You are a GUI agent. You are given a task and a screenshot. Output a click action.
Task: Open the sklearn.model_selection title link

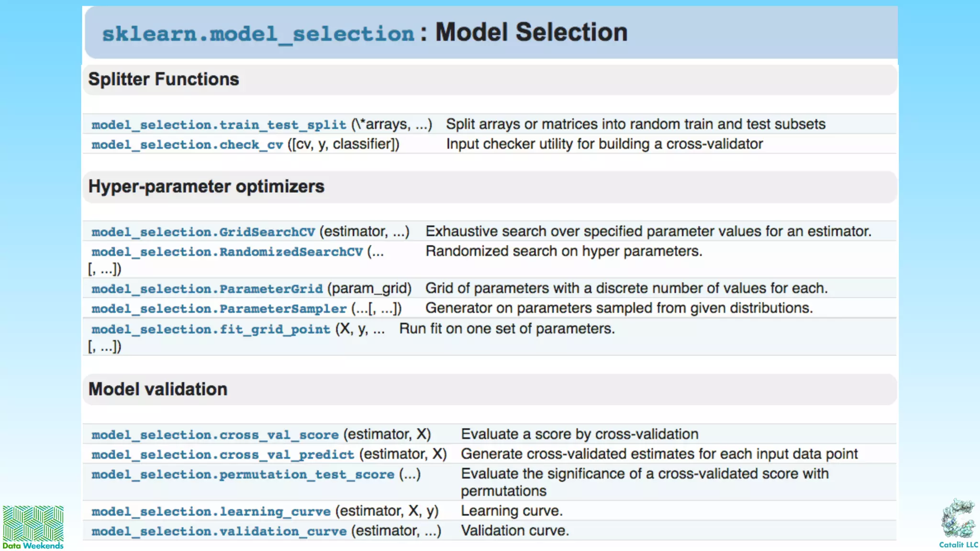tap(258, 34)
